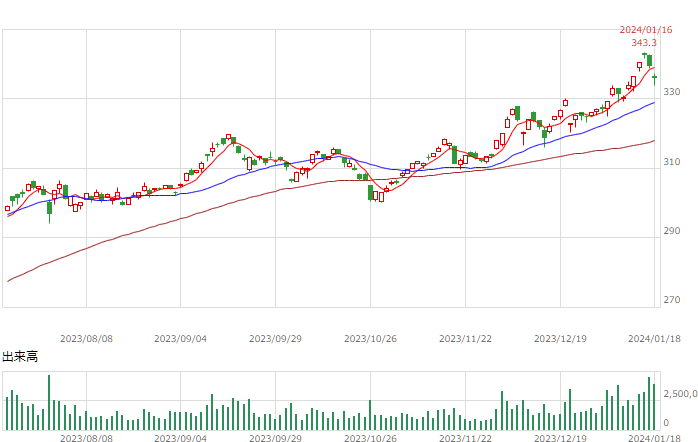
Task: Select 2023/09/04 label under price chart
Action: [x=180, y=339]
